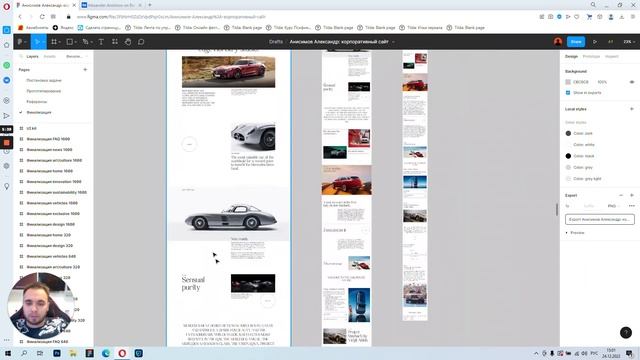The image size is (640, 360).
Task: Click the red Mercedes image on canvas
Action: pos(228,72)
